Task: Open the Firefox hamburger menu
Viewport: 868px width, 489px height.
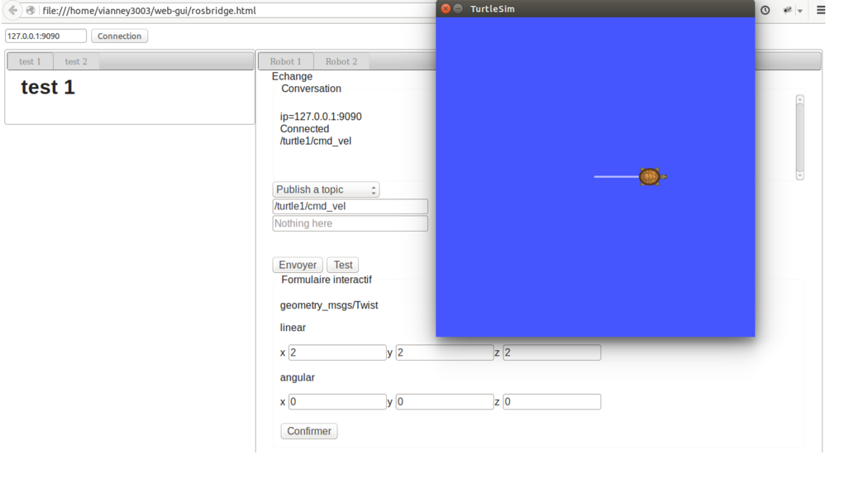Action: (x=821, y=10)
